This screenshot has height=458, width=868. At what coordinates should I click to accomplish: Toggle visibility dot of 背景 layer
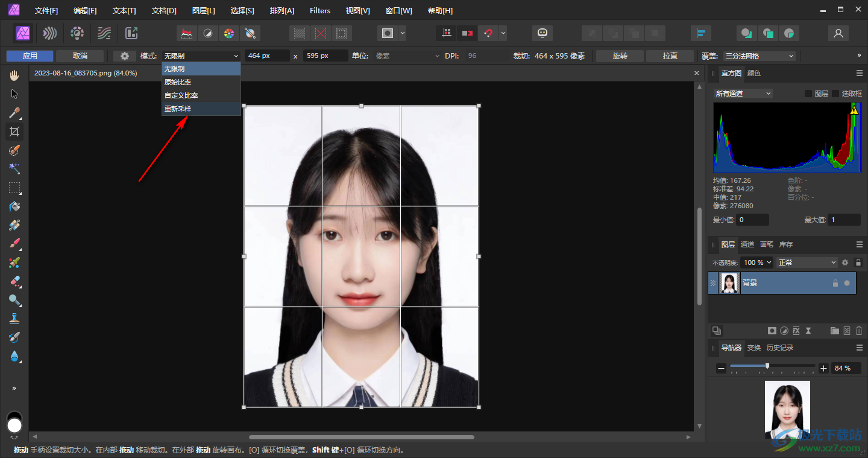click(x=847, y=282)
